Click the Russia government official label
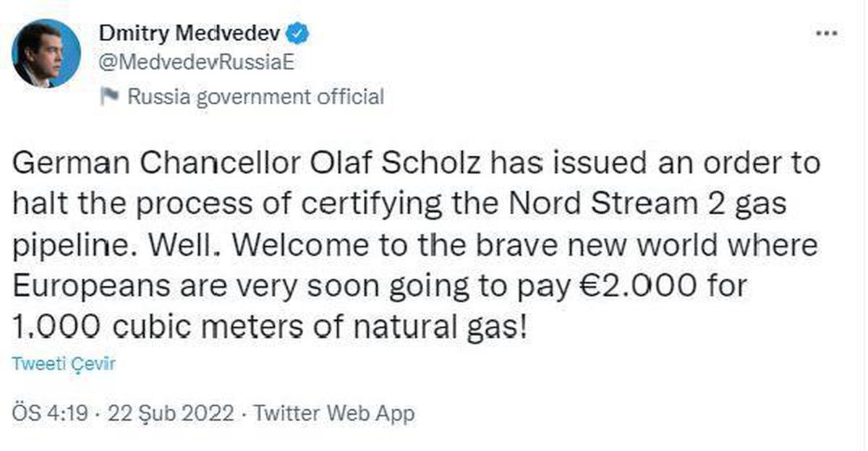Viewport: 868px width, 451px height. [x=255, y=97]
